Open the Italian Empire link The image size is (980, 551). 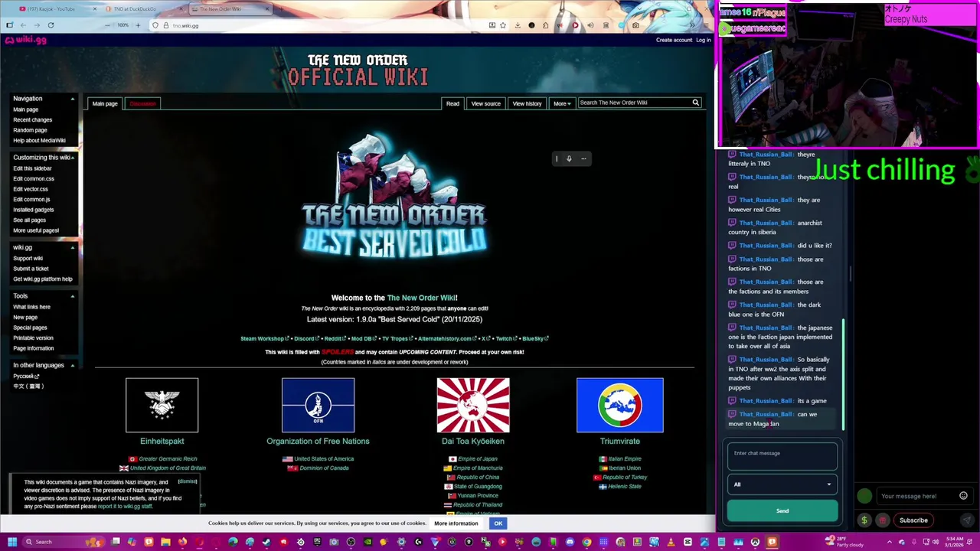coord(625,459)
